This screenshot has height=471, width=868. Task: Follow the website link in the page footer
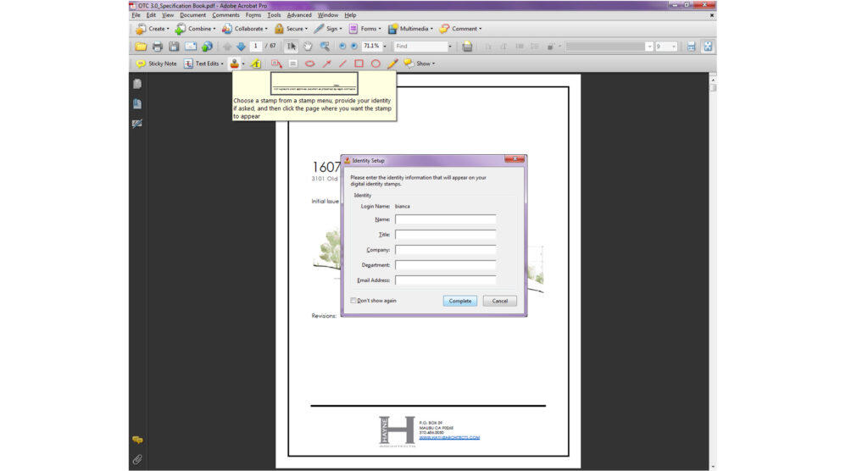pos(449,437)
